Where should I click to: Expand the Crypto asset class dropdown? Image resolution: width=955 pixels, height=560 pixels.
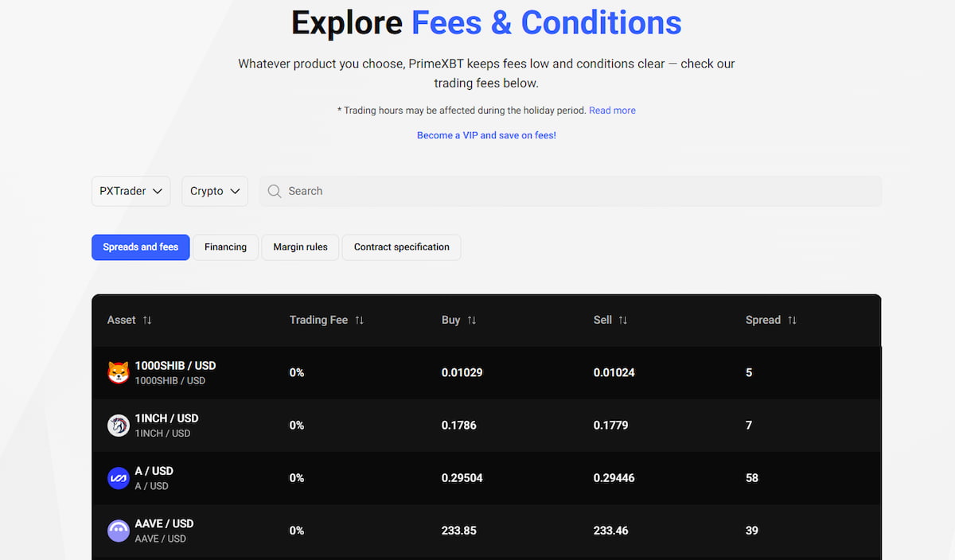click(215, 191)
